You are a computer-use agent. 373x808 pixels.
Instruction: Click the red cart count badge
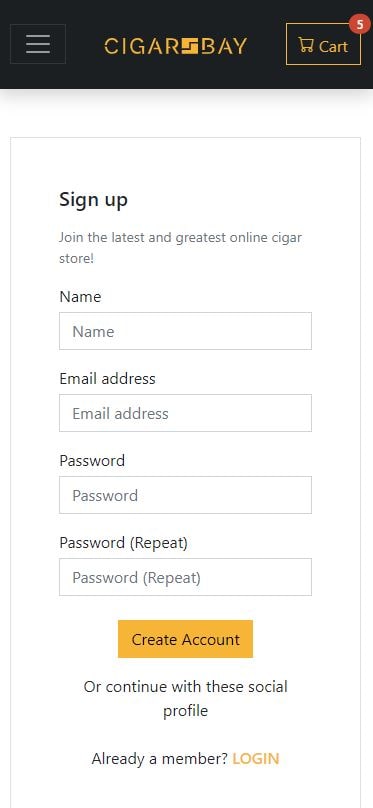pyautogui.click(x=359, y=24)
